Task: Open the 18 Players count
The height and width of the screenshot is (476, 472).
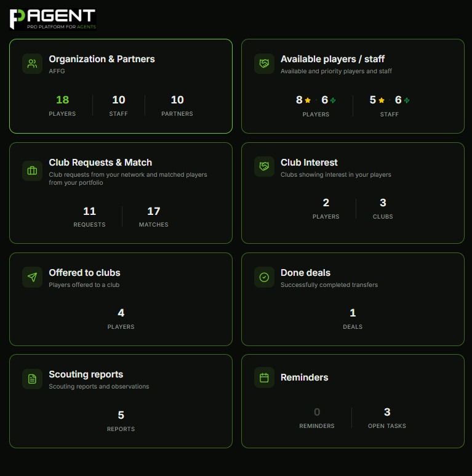Action: coord(62,105)
